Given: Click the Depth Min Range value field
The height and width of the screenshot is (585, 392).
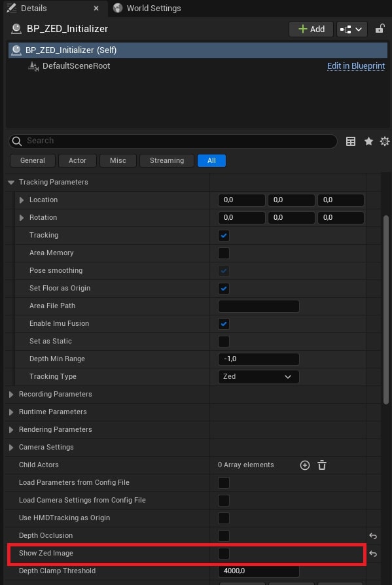Looking at the screenshot, I should (258, 359).
